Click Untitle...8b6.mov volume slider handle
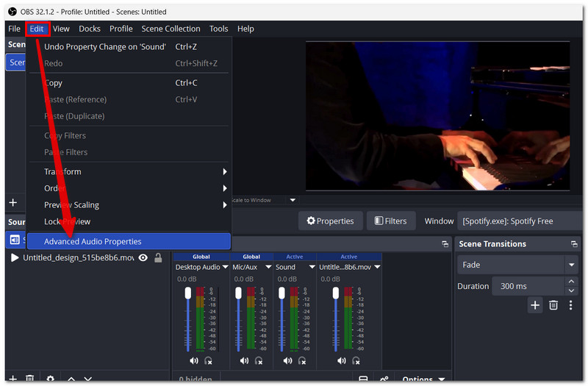The image size is (588, 386). pyautogui.click(x=336, y=293)
